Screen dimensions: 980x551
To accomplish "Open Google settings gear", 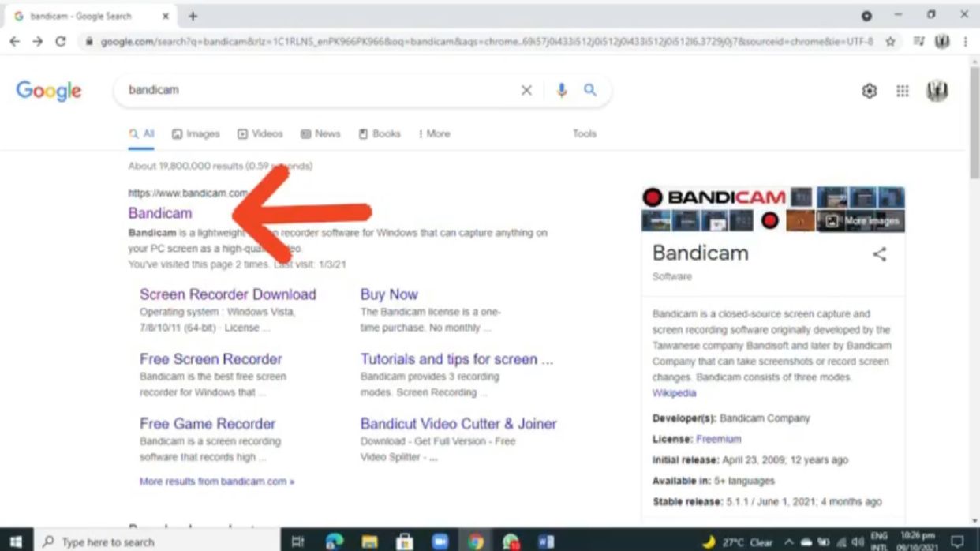I will (869, 92).
